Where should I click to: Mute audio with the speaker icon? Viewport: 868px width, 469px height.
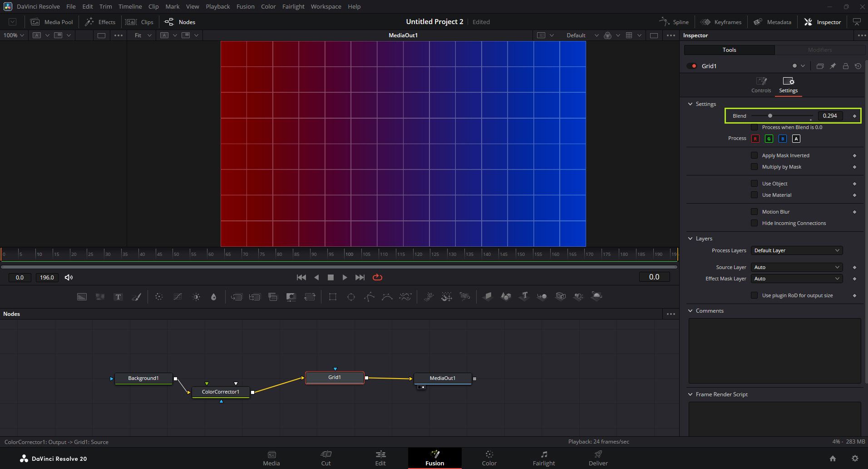[x=69, y=277]
